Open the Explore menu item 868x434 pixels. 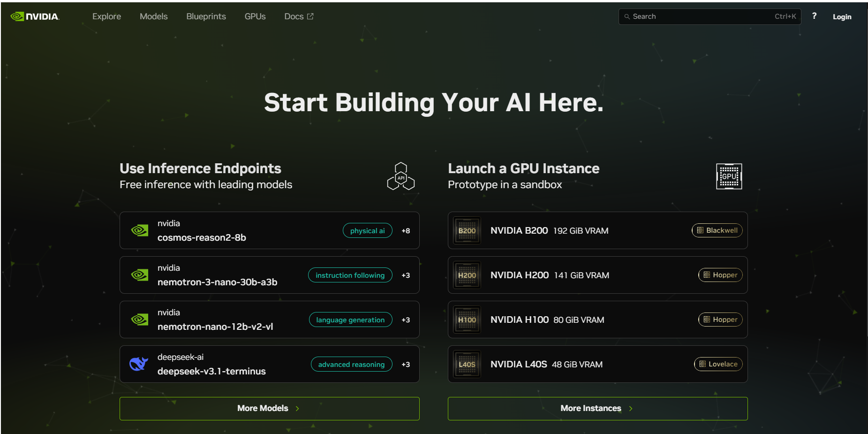point(106,16)
